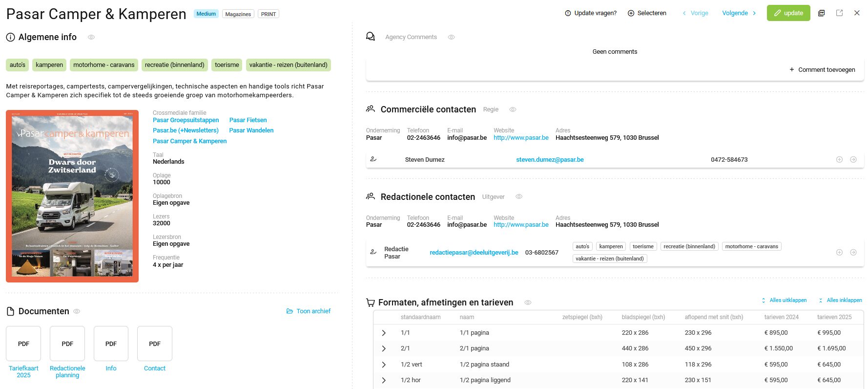868x389 pixels.
Task: Click the green update button
Action: (x=788, y=13)
